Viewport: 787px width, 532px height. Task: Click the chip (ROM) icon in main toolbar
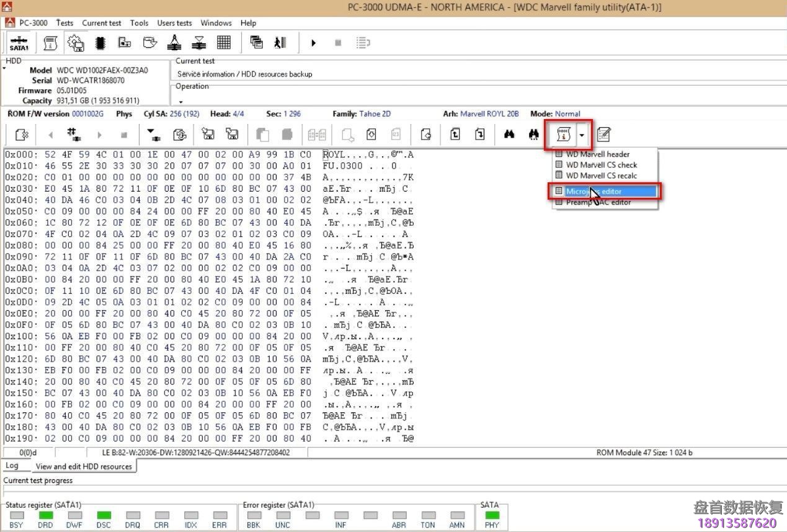click(100, 43)
